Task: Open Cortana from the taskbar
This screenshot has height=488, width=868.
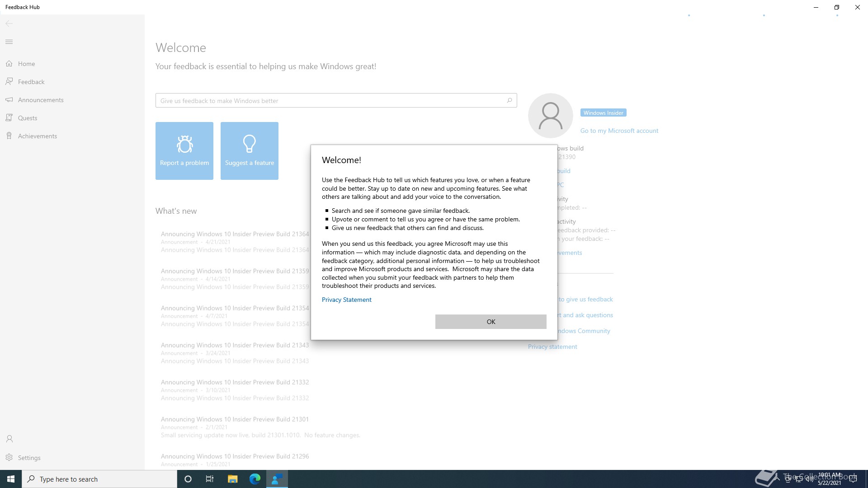Action: 188,479
